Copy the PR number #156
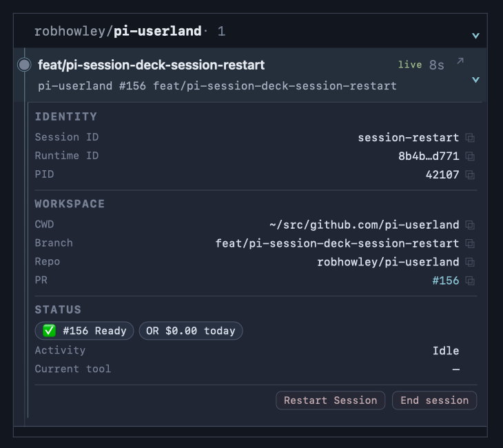 point(470,281)
